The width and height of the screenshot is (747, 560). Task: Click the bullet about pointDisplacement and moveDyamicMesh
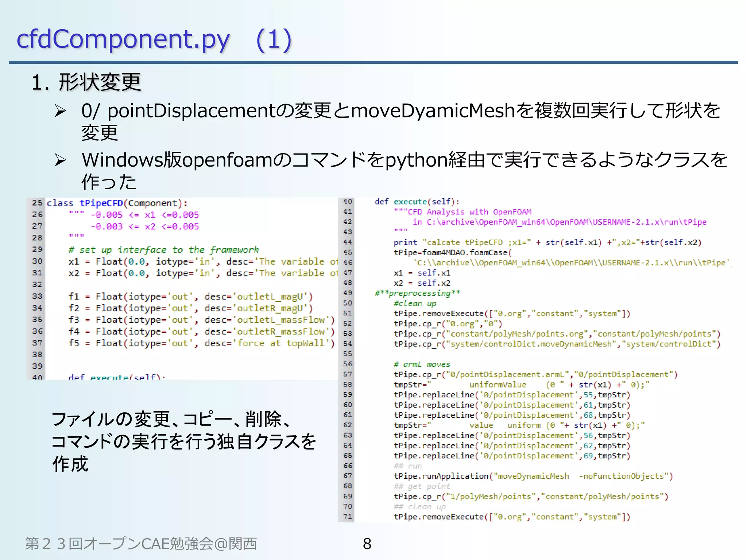[400, 121]
